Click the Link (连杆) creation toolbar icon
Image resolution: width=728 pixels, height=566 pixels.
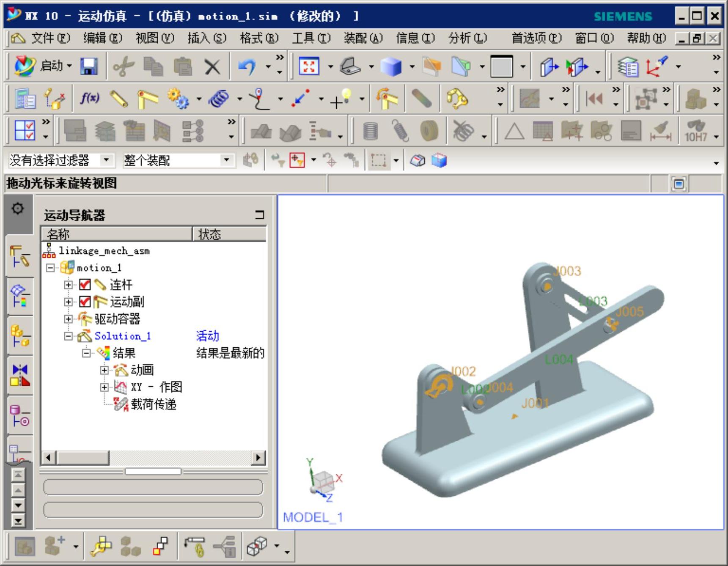coord(119,99)
